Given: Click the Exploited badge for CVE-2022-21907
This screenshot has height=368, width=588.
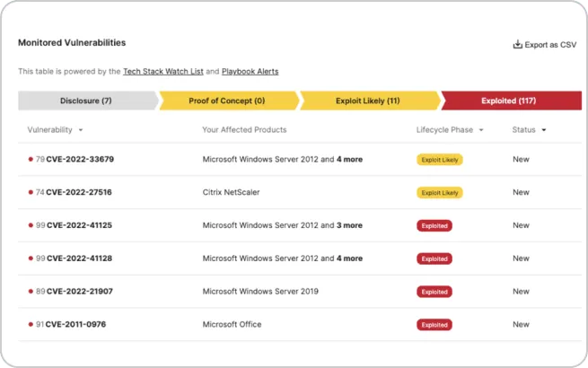Looking at the screenshot, I should pos(434,292).
